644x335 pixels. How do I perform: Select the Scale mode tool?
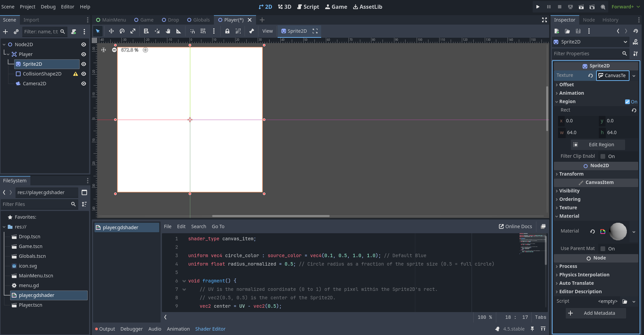click(x=133, y=31)
